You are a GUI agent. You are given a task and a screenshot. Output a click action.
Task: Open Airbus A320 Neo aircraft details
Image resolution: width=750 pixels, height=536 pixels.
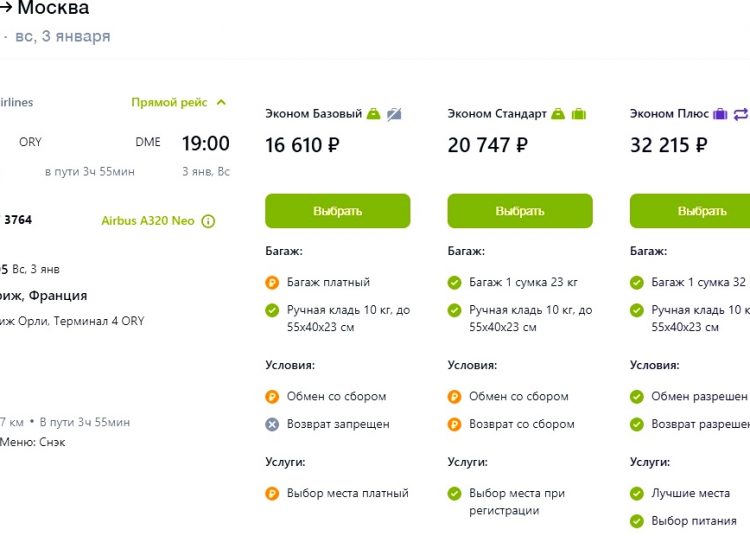[148, 221]
